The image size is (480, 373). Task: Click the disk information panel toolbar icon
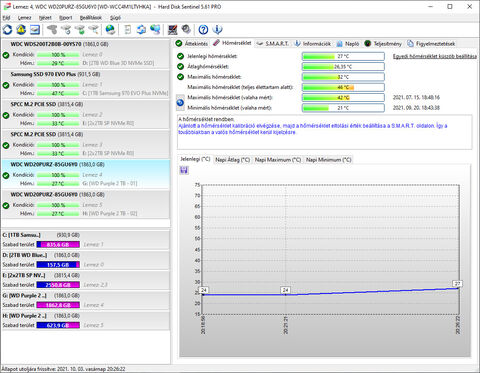(35, 30)
